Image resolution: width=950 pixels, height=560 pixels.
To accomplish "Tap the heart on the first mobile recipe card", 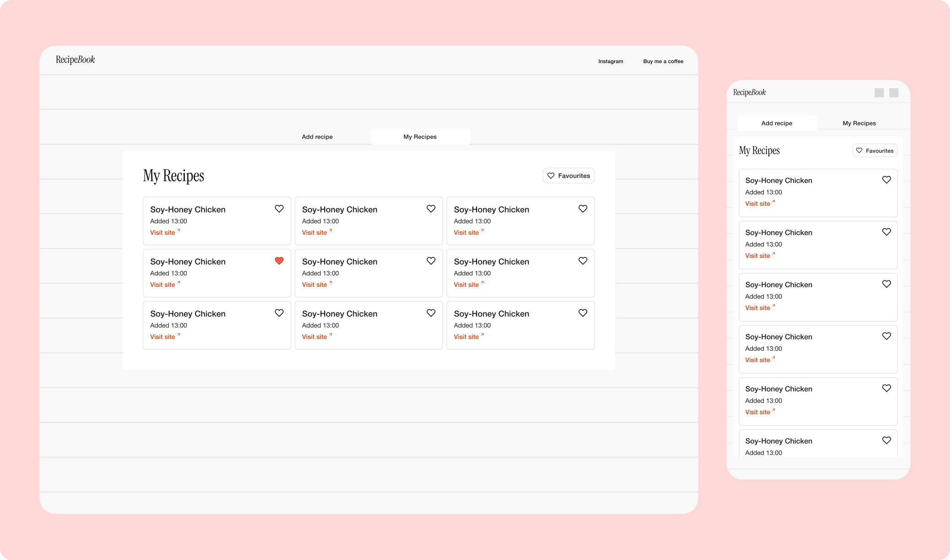I will click(886, 180).
